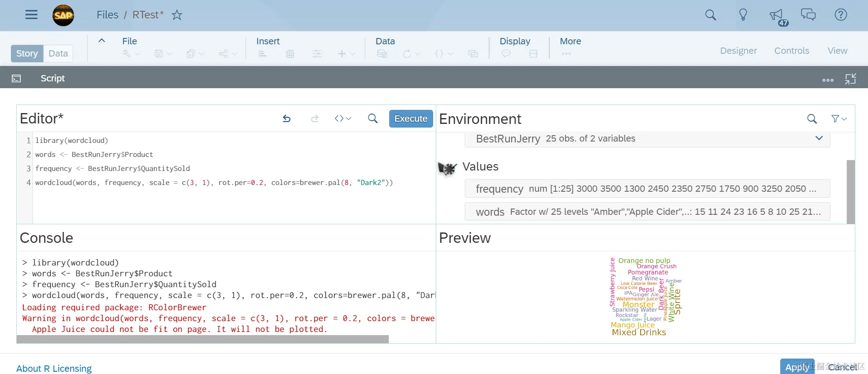The height and width of the screenshot is (374, 868).
Task: Open the Designer panel
Action: [738, 51]
